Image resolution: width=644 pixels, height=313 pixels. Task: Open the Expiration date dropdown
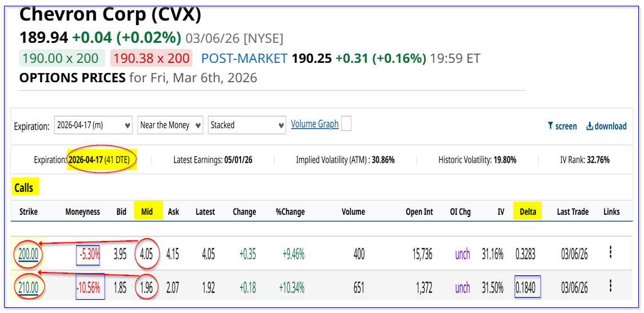(94, 125)
